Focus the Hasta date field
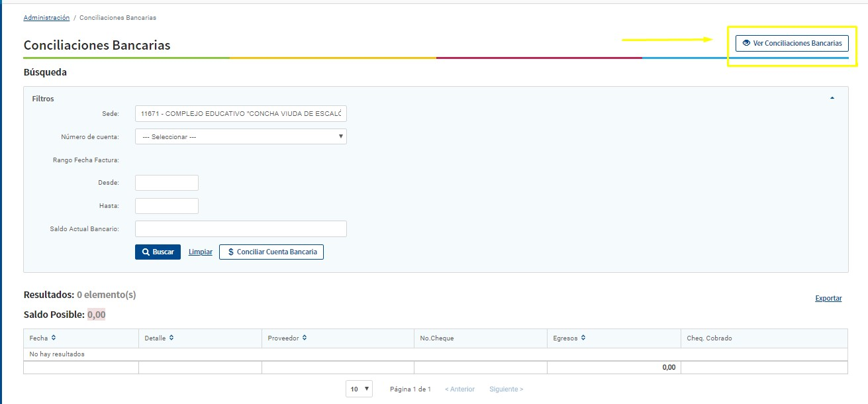 click(167, 206)
